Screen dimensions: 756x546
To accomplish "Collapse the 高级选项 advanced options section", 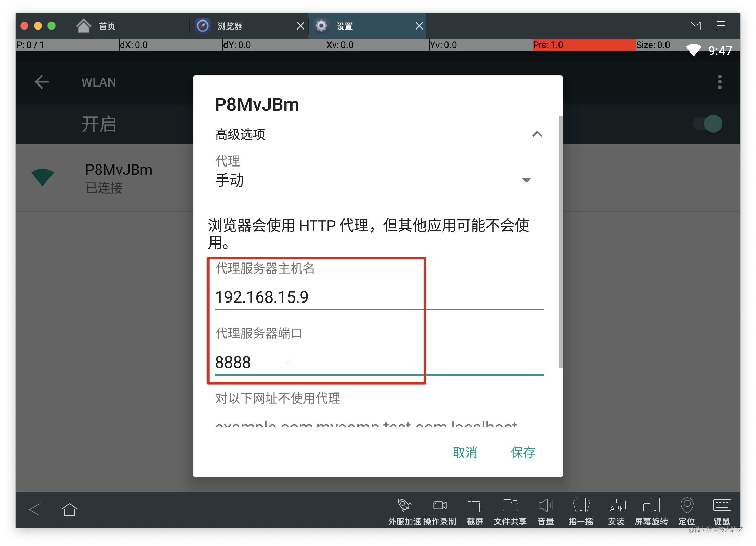I will pyautogui.click(x=537, y=134).
